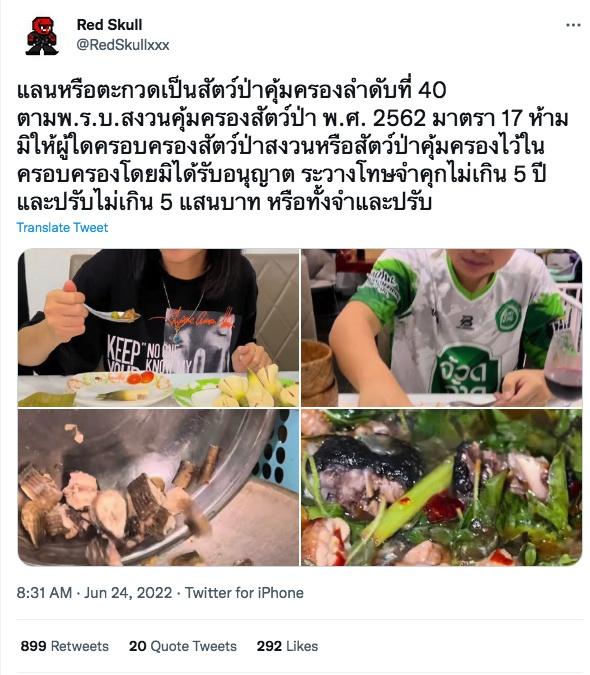Viewport: 590px width, 675px height.
Task: Click the Thai tweet text body
Action: coord(293,146)
